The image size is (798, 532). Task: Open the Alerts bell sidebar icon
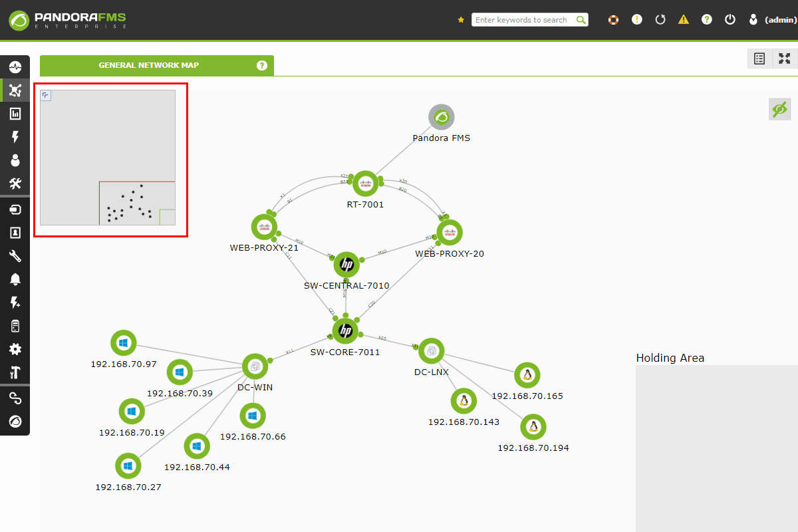(15, 279)
